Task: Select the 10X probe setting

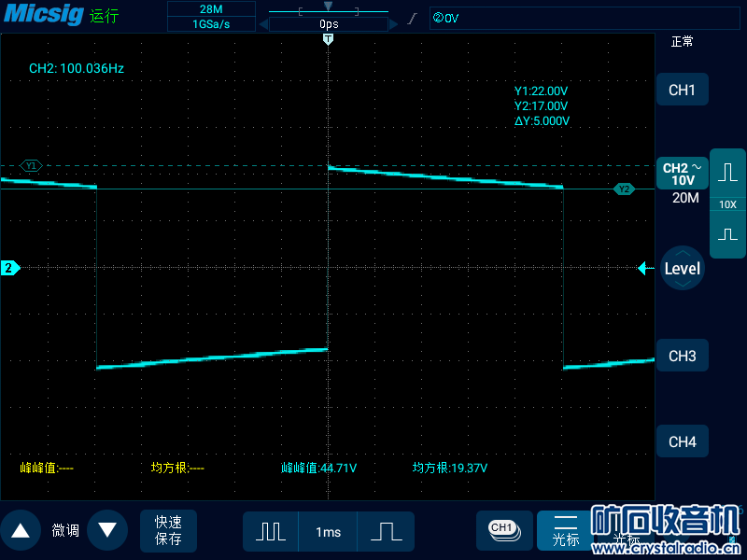Action: pyautogui.click(x=727, y=204)
